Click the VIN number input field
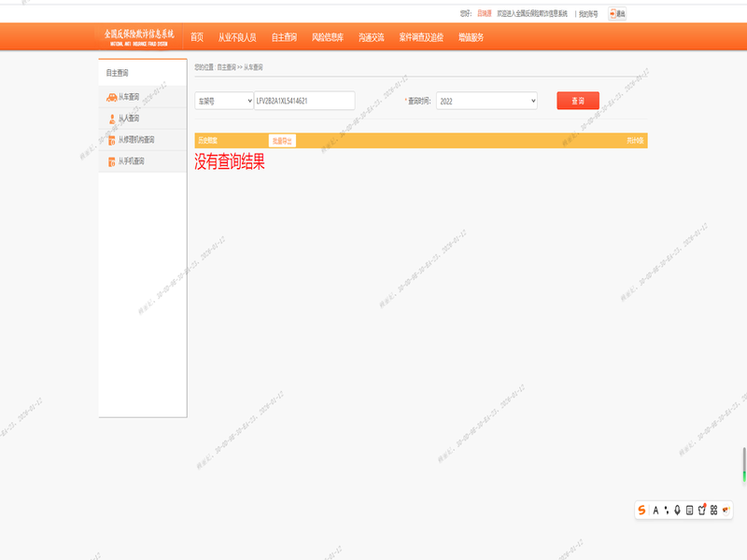The image size is (747, 560). tap(304, 101)
